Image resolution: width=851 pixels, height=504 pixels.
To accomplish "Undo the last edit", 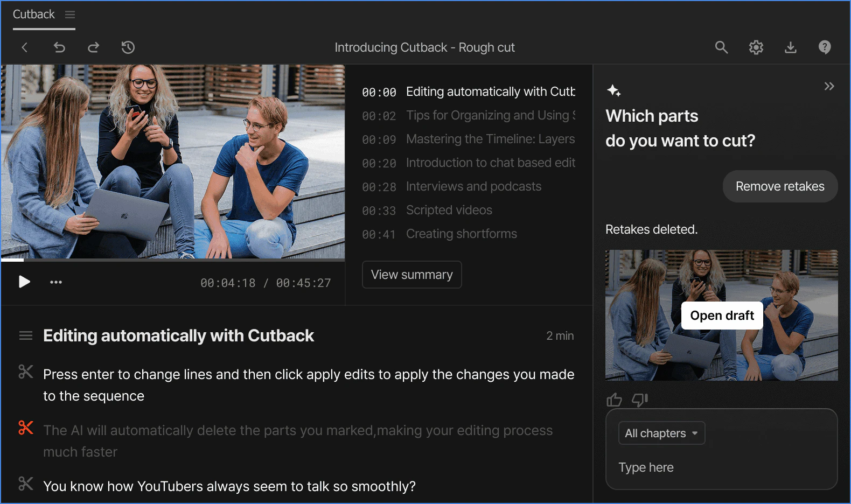I will coord(59,47).
